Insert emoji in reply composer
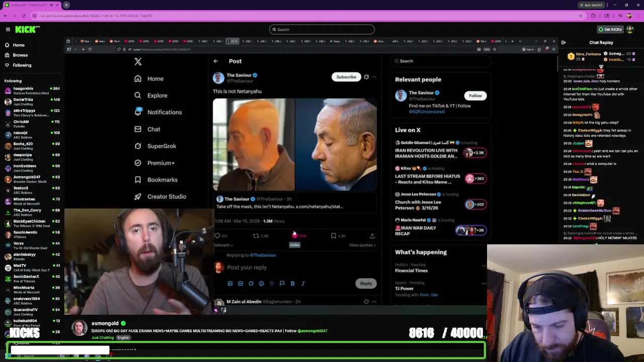 (261, 284)
